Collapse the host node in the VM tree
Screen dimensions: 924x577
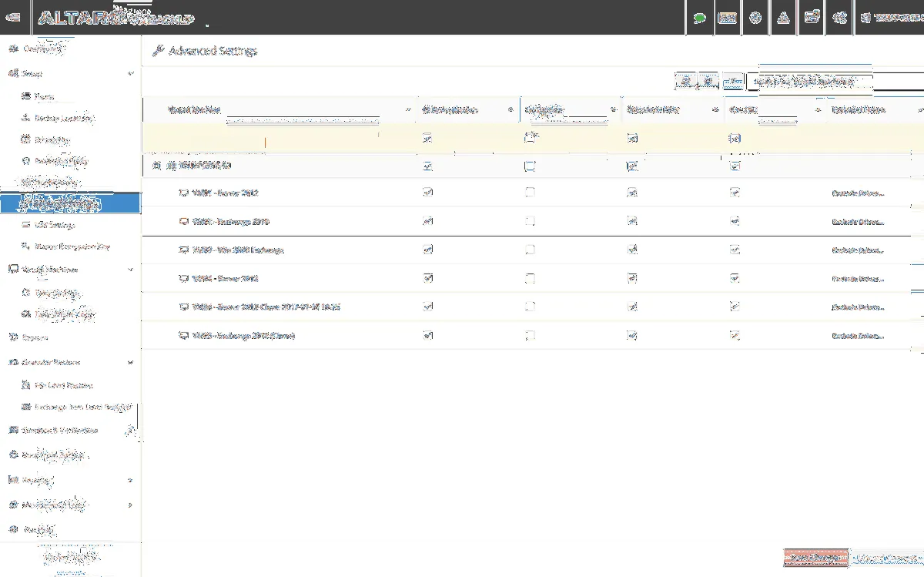[x=156, y=166]
